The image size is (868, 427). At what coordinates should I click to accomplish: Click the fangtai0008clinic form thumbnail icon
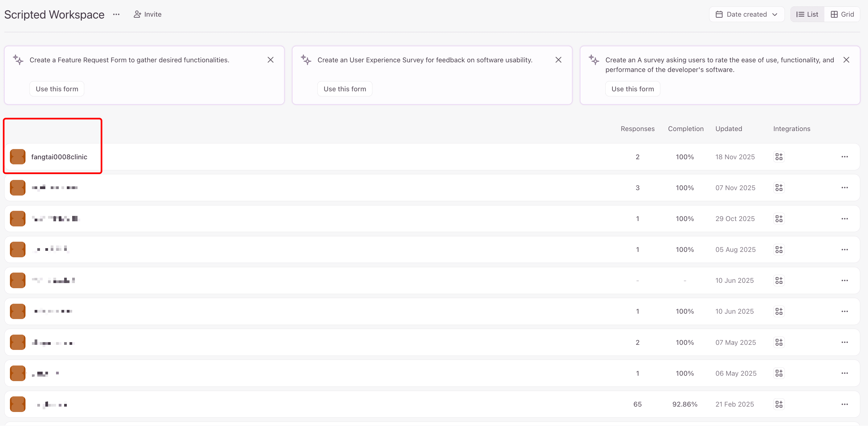pos(17,157)
